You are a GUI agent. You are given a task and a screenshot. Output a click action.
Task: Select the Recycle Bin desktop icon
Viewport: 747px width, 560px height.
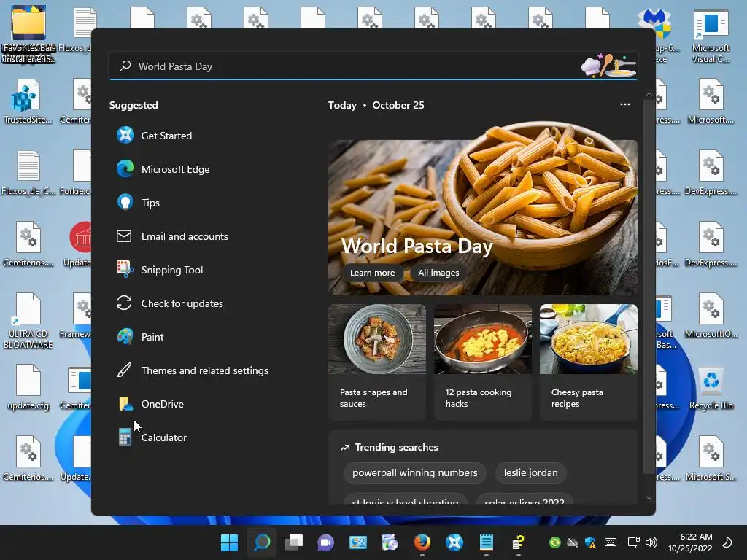pyautogui.click(x=711, y=388)
